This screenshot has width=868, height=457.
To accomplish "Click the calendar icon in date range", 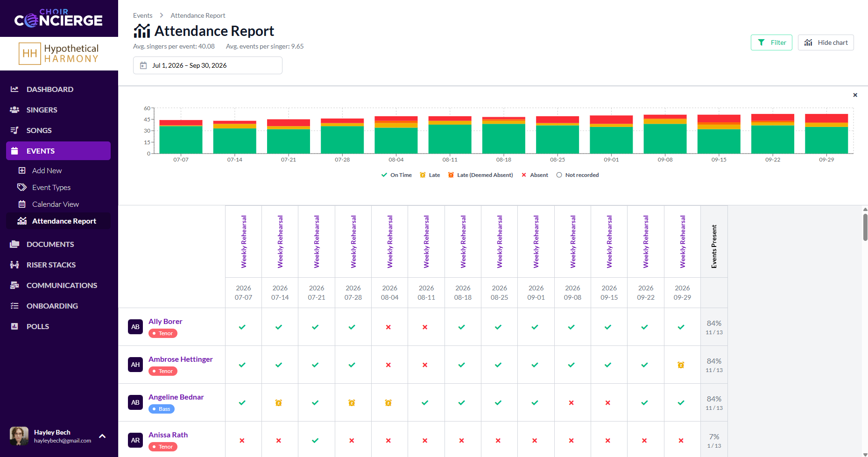I will click(143, 65).
